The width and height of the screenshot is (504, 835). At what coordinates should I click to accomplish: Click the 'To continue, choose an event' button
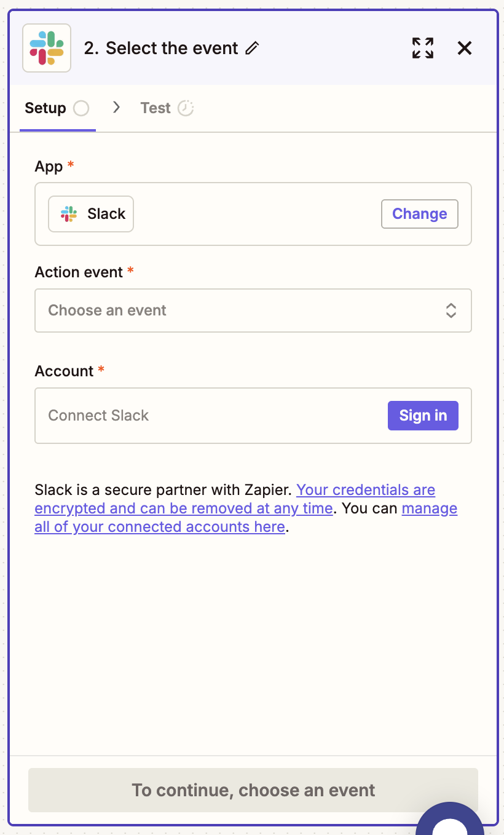click(x=253, y=790)
